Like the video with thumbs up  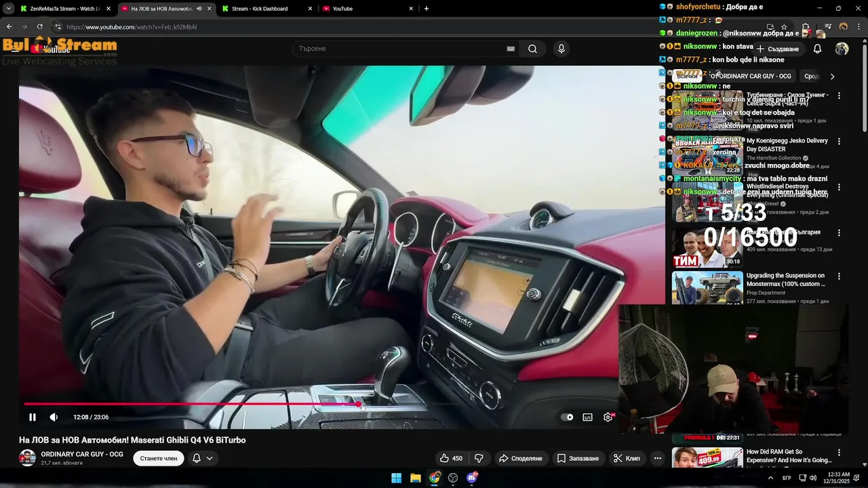point(451,458)
